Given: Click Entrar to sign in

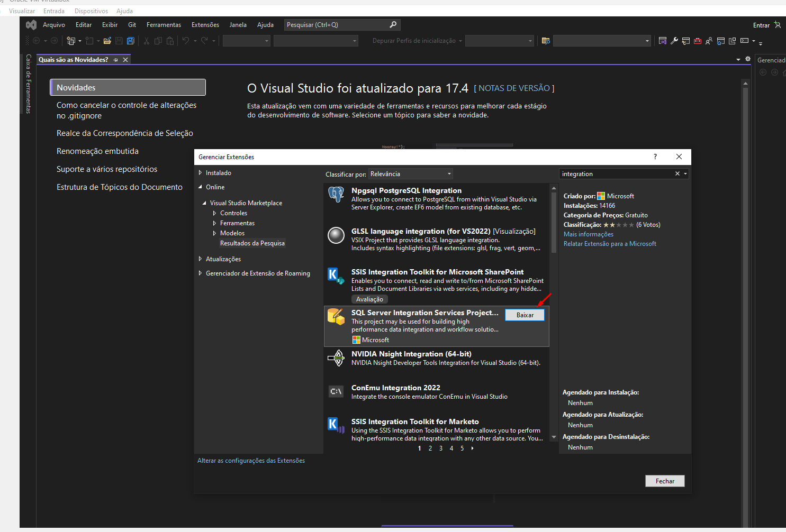Looking at the screenshot, I should [x=761, y=25].
